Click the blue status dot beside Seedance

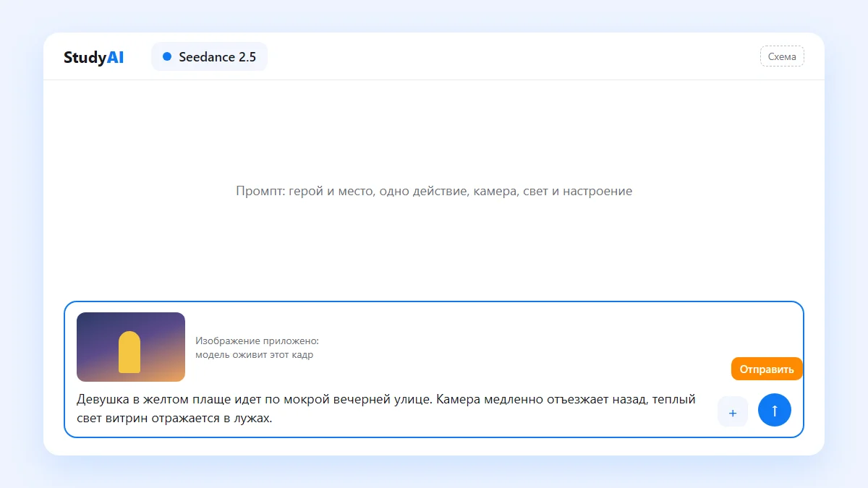[167, 56]
